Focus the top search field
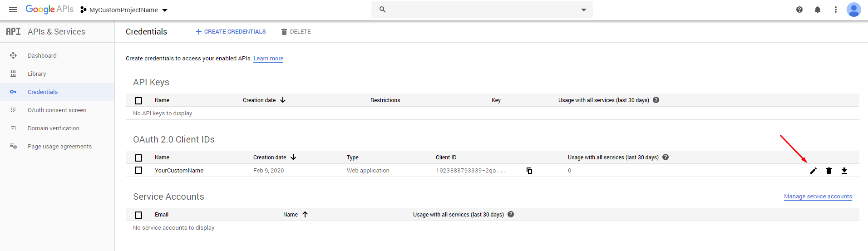 click(x=482, y=10)
